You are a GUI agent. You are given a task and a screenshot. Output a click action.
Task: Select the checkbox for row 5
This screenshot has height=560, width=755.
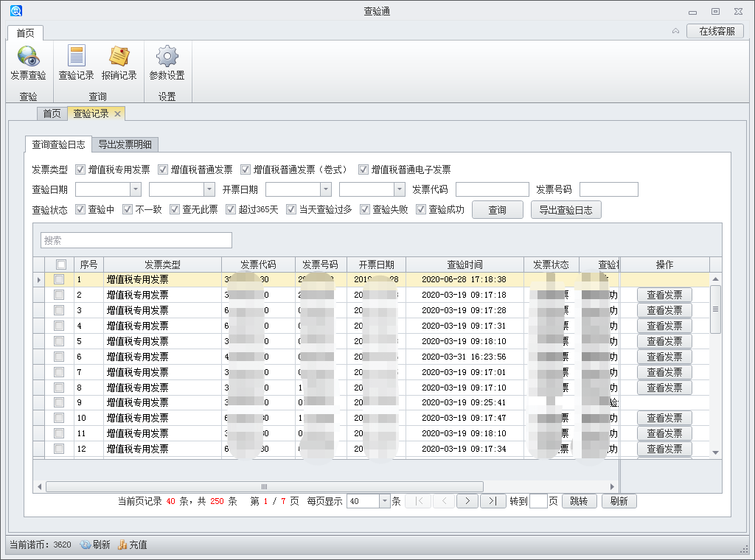pos(59,341)
